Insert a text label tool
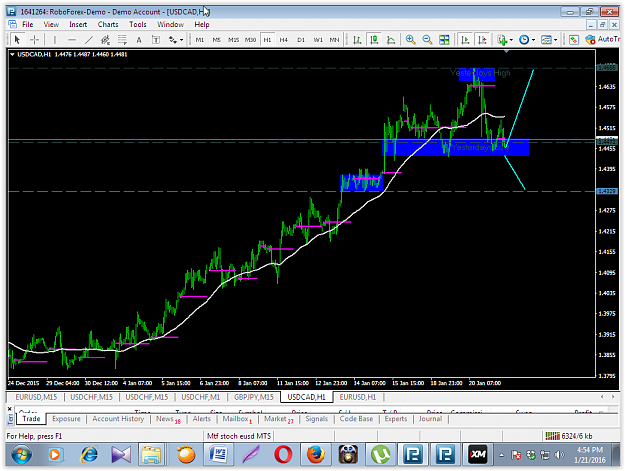The image size is (625, 471). coord(156,39)
